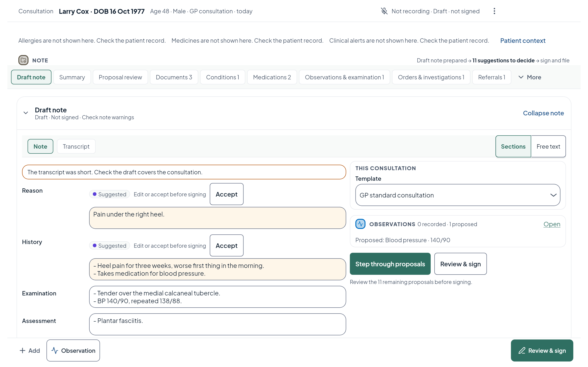Expand the More tabs menu

(x=530, y=77)
